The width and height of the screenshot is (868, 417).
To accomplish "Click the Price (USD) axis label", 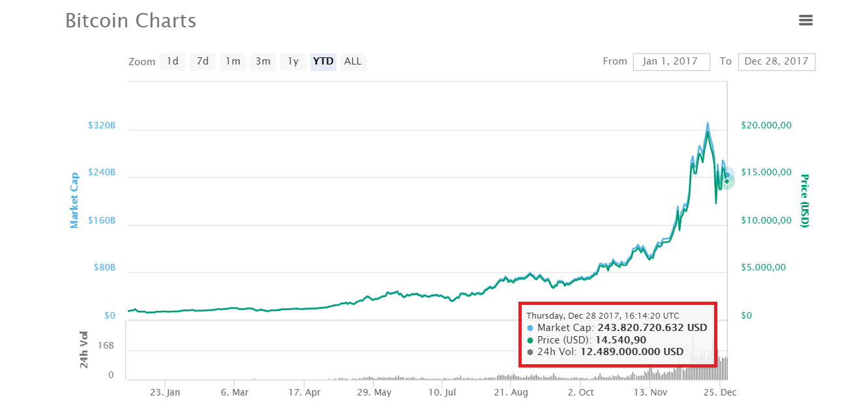I will [x=803, y=199].
